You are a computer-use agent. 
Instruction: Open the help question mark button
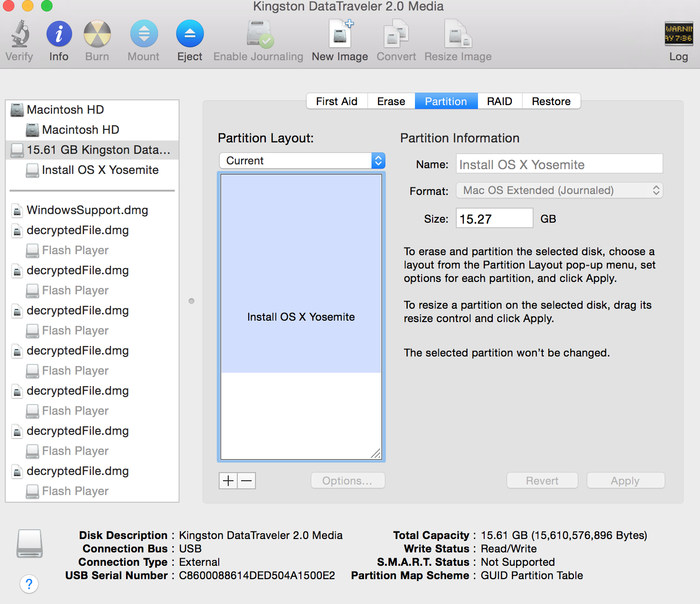(x=29, y=584)
